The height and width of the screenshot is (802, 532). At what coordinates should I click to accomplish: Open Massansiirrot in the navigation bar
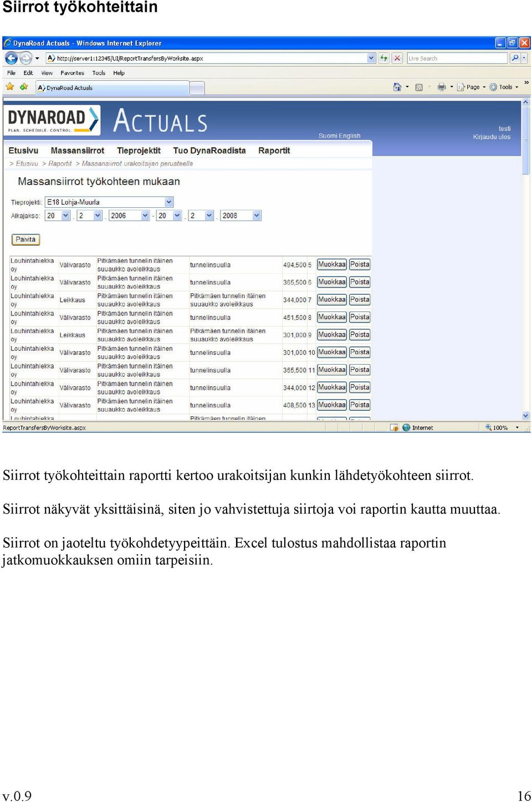click(78, 150)
